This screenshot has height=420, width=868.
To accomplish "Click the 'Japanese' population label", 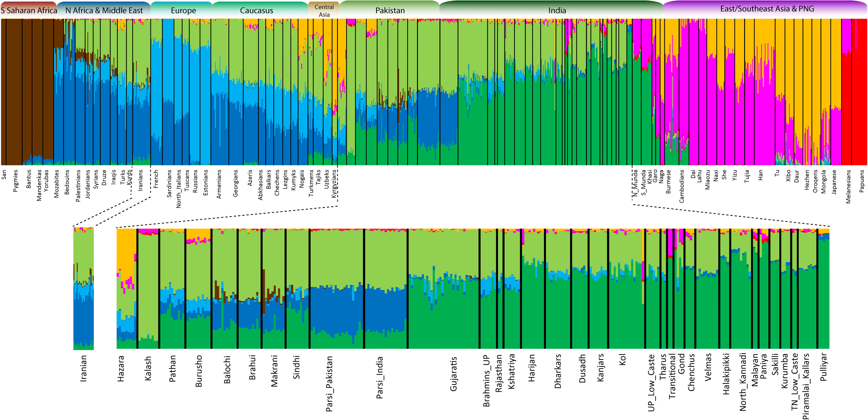I will pos(834,182).
